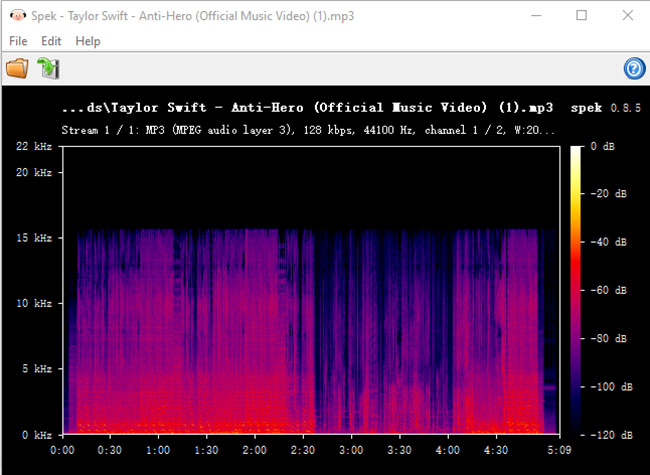Click the 2:30 time axis label
650x475 pixels.
click(x=303, y=450)
